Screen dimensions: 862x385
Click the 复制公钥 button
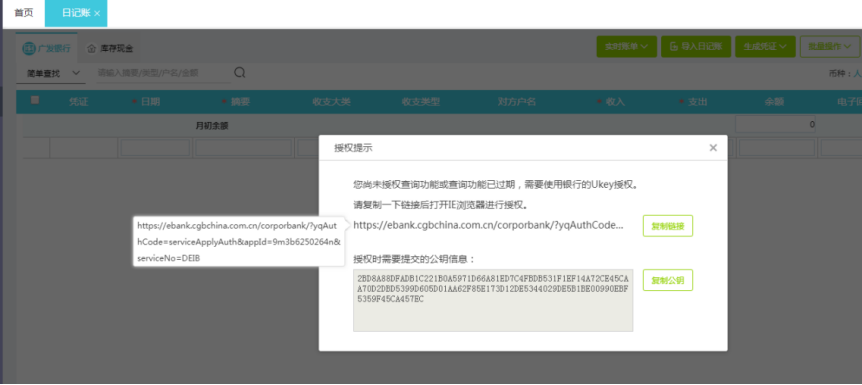coord(668,280)
